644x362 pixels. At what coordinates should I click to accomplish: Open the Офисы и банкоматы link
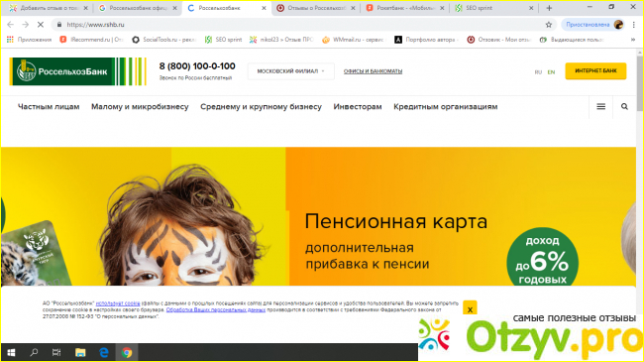click(373, 71)
